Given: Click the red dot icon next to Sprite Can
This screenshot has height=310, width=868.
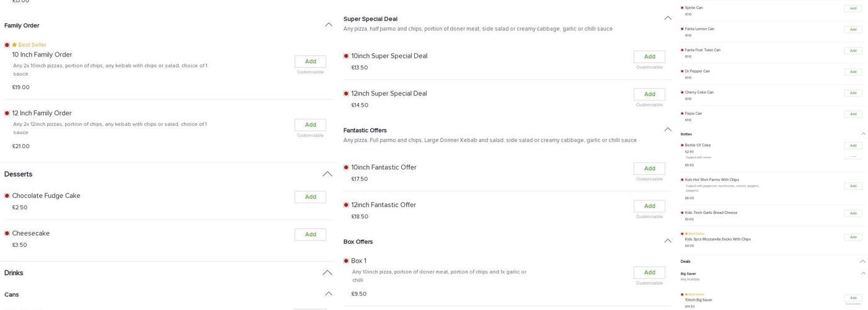Looking at the screenshot, I should pos(683,8).
